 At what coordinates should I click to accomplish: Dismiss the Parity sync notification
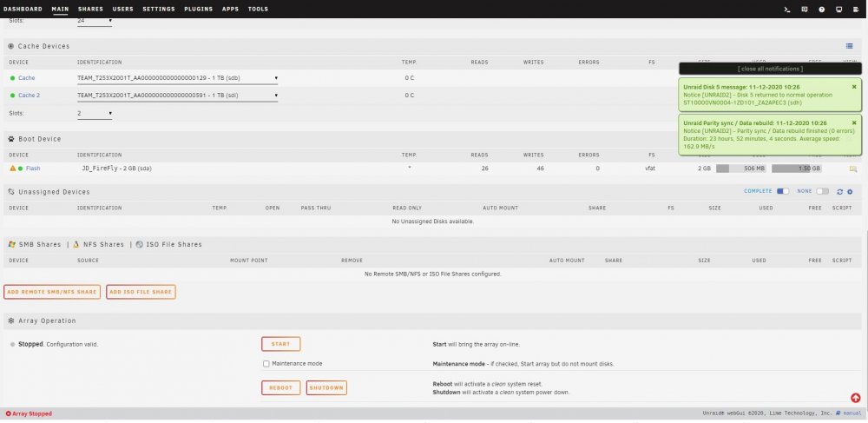pyautogui.click(x=853, y=122)
